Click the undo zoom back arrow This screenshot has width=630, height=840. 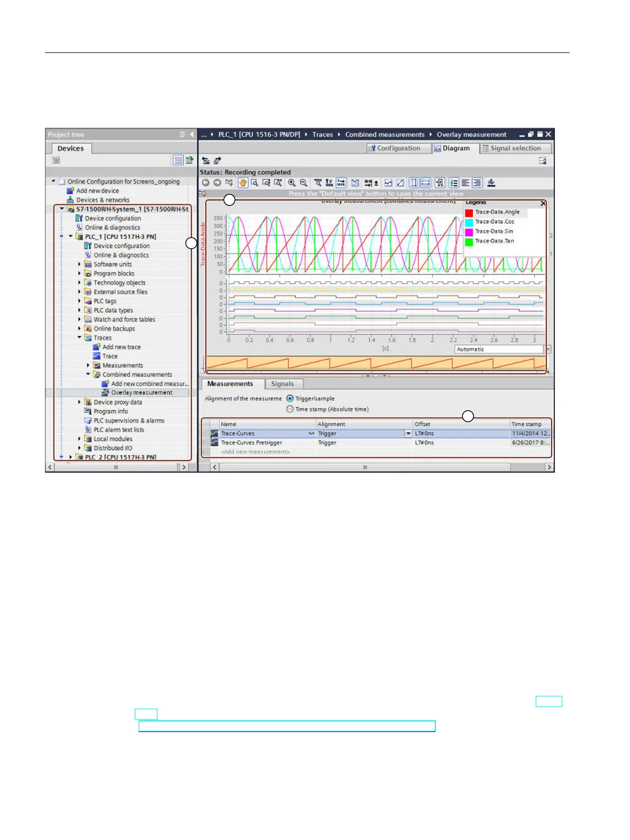click(206, 183)
